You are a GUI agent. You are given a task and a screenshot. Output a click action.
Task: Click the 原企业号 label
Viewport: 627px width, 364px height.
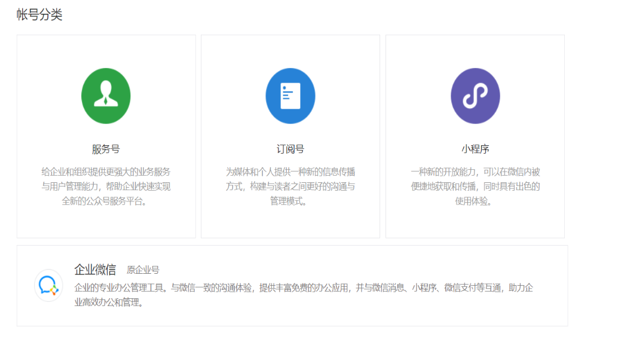tap(143, 270)
